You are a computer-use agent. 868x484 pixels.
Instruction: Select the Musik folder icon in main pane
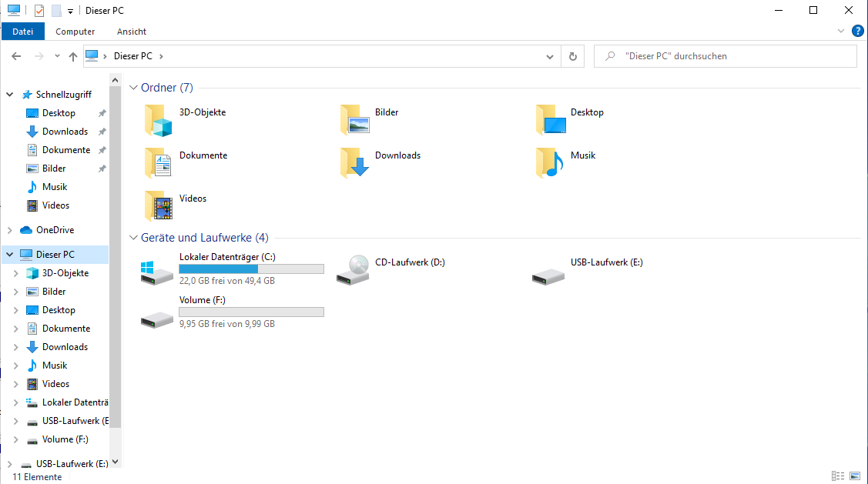(x=549, y=163)
